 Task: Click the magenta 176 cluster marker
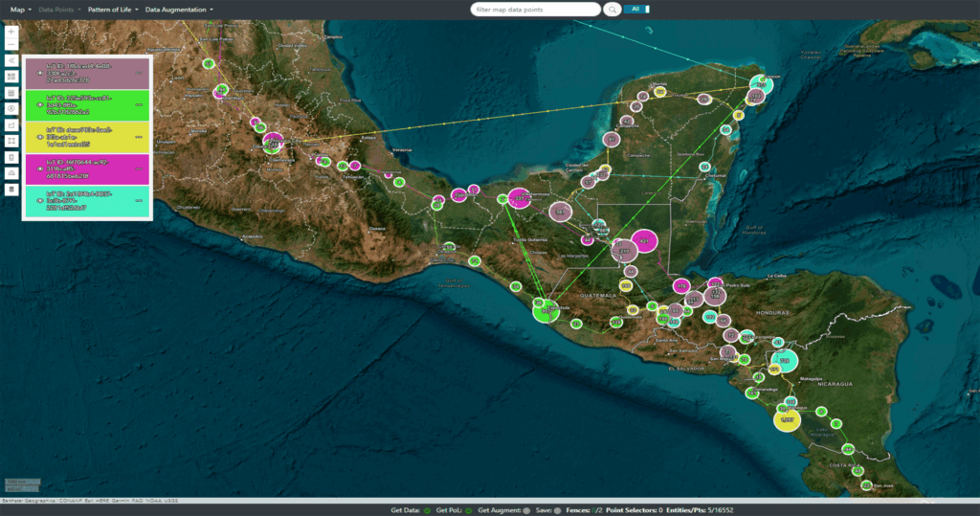pos(681,286)
